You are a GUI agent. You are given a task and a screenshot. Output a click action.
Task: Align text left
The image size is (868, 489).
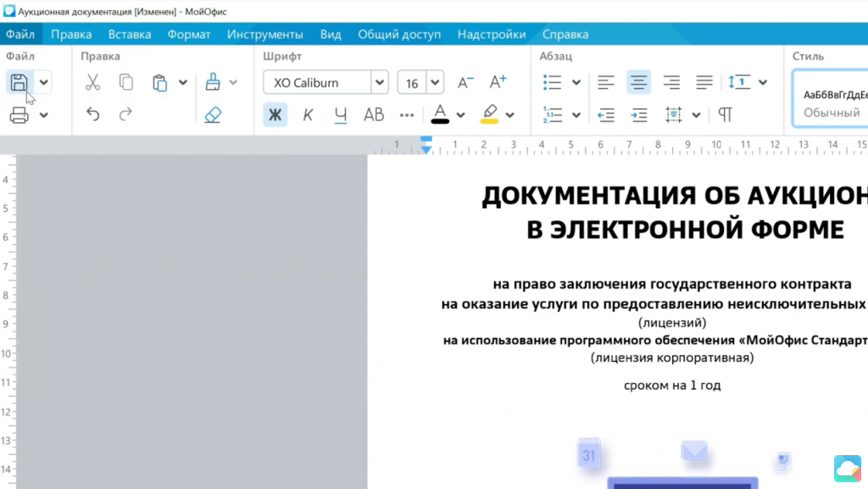tap(606, 82)
